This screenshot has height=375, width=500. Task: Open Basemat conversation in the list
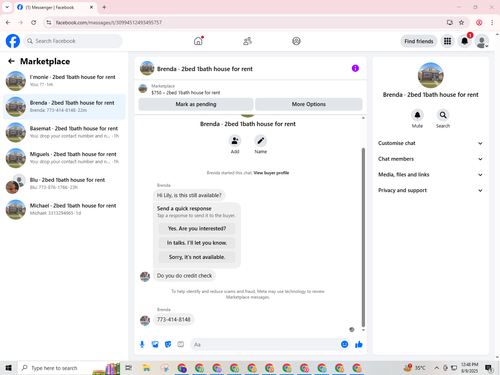click(x=64, y=132)
